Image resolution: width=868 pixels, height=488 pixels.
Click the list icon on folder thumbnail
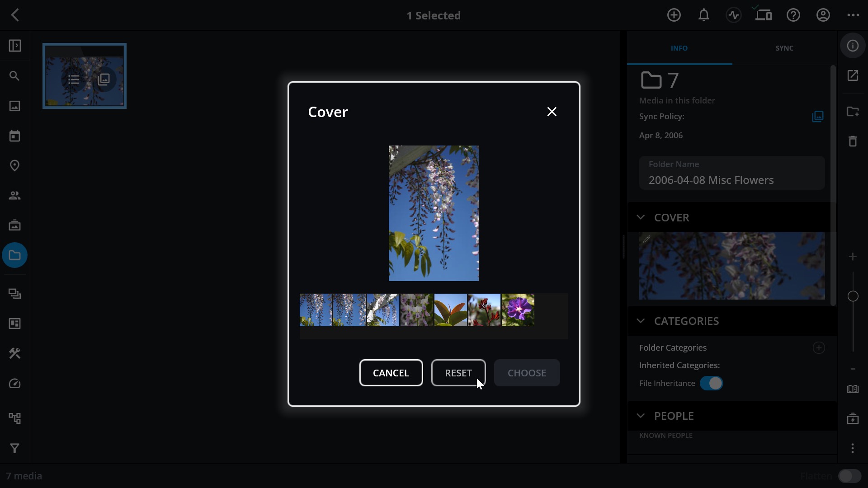tap(74, 80)
